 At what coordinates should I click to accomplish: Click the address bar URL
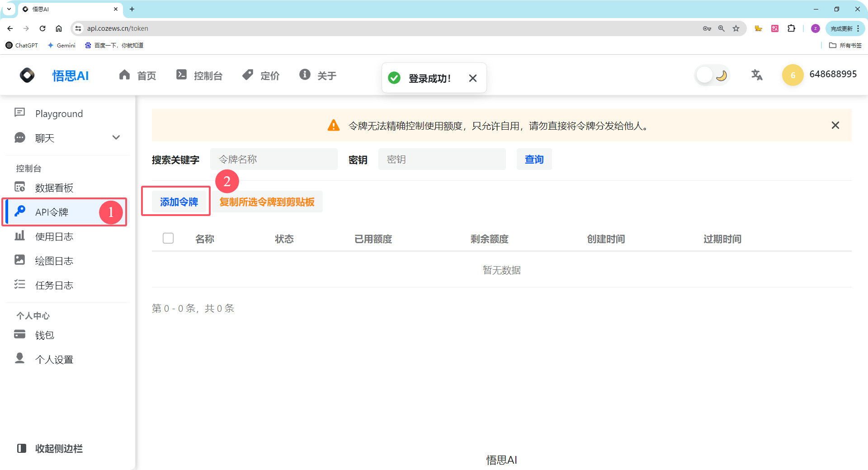pos(118,28)
